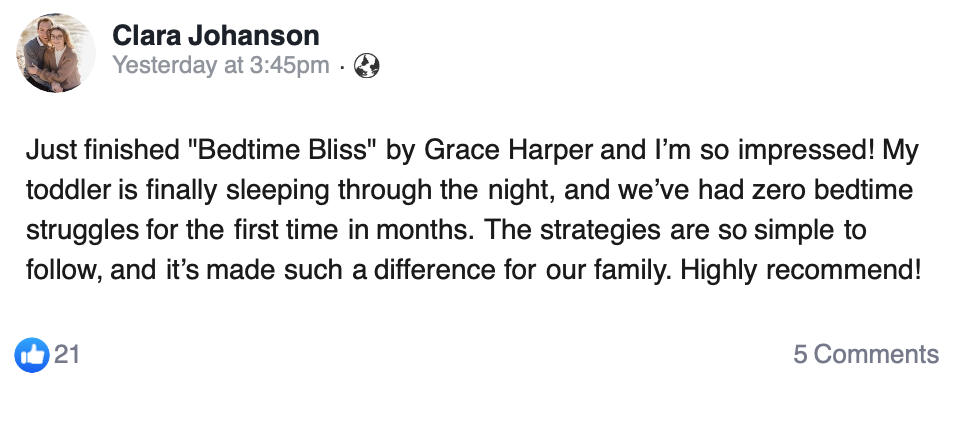
Task: Click the globe public-privacy icon
Action: (367, 66)
